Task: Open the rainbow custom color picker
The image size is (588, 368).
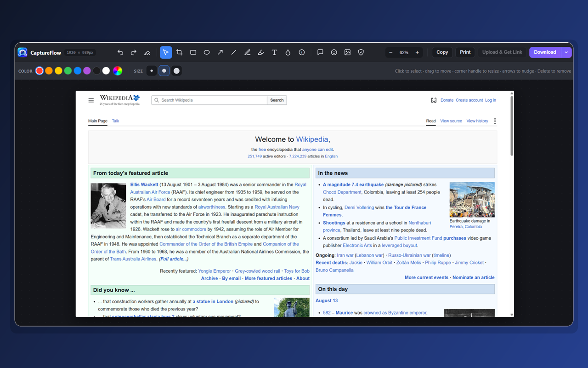Action: pos(118,71)
